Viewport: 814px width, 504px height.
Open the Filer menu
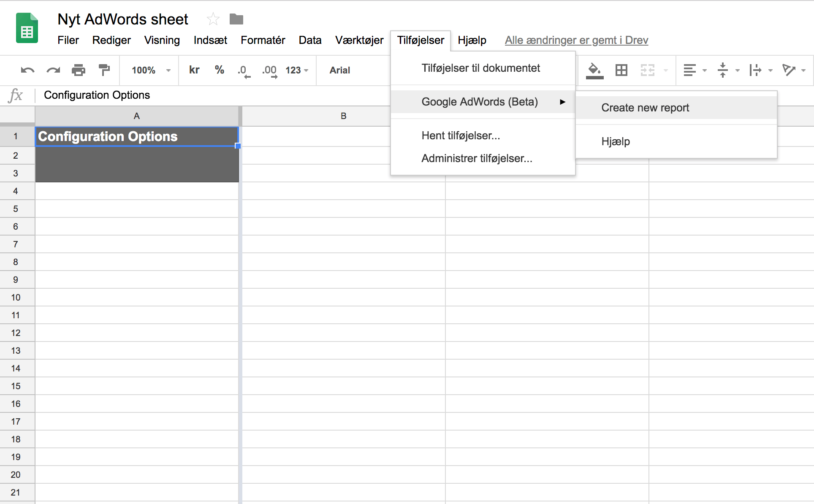[68, 40]
